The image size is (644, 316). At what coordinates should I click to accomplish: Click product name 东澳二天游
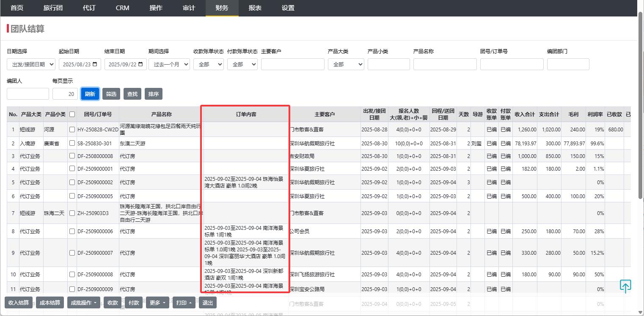click(132, 144)
